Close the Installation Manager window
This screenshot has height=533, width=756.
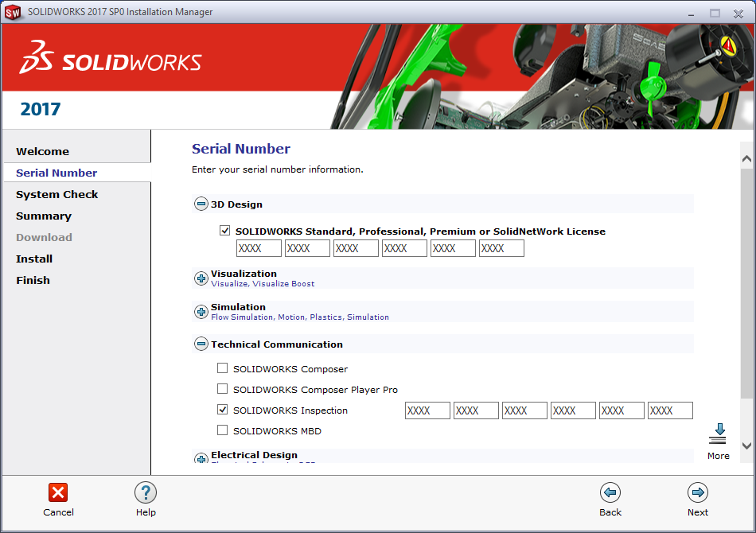point(738,14)
